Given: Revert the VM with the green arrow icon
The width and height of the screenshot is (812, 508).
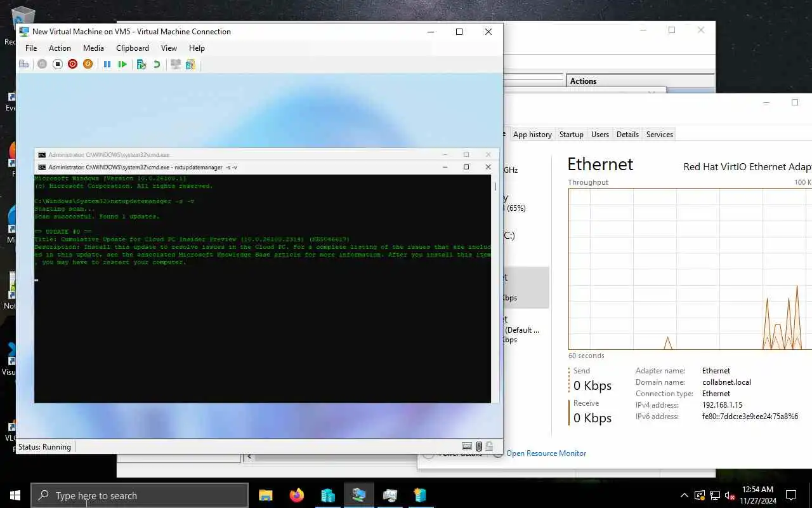Looking at the screenshot, I should pyautogui.click(x=157, y=64).
